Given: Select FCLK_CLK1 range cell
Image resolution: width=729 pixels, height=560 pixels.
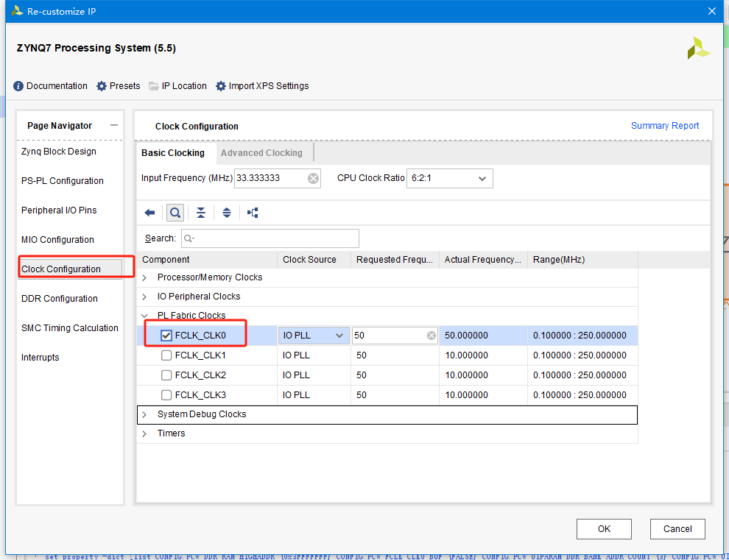Looking at the screenshot, I should click(x=582, y=355).
